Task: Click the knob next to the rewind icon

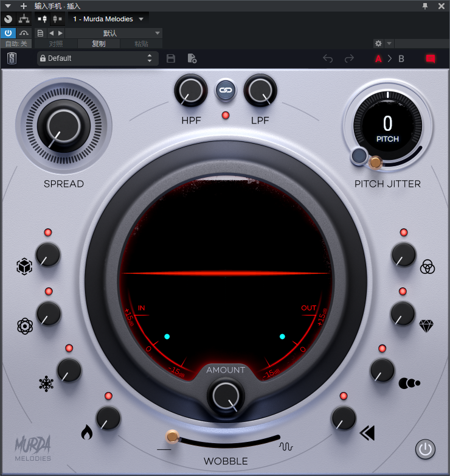Action: point(344,418)
